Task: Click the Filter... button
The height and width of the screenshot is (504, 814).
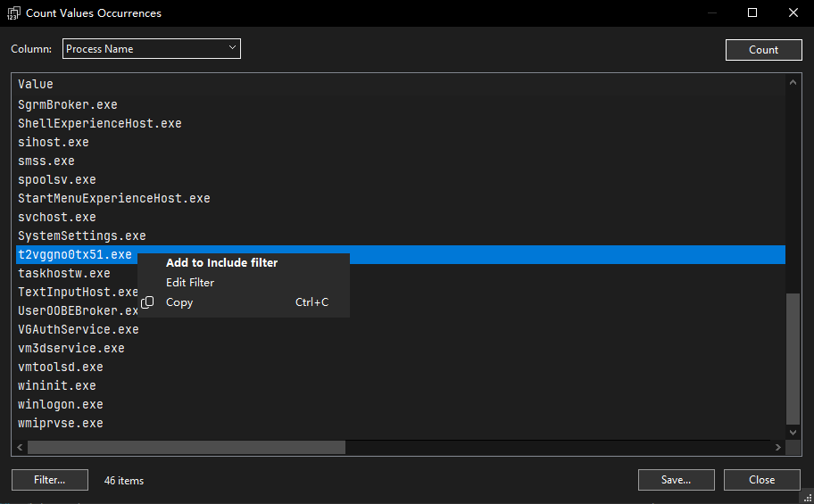Action: click(x=50, y=480)
